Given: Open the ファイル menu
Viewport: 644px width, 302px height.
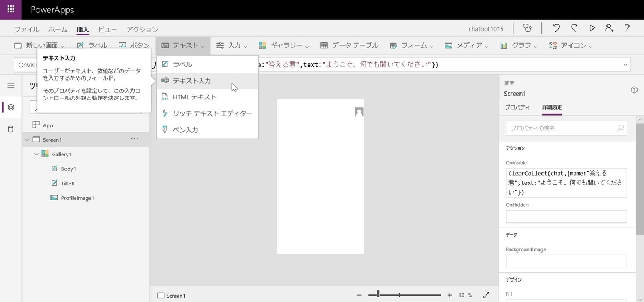Looking at the screenshot, I should click(26, 30).
